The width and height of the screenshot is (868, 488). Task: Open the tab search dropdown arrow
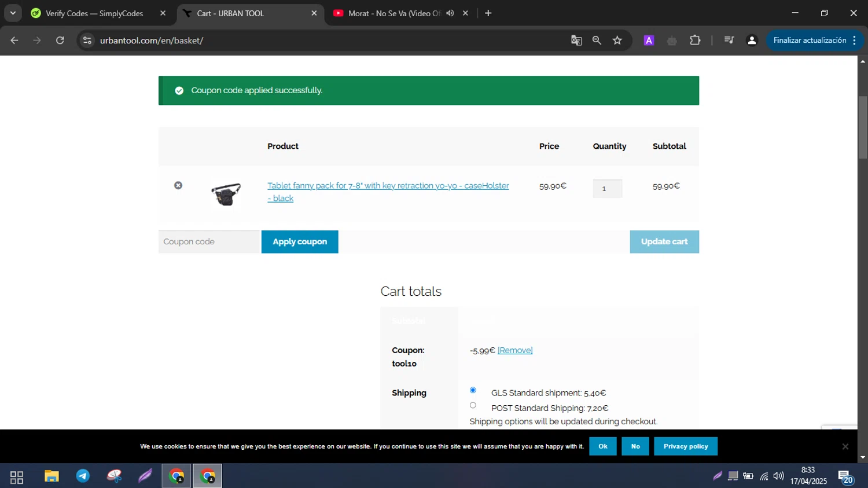(x=13, y=13)
